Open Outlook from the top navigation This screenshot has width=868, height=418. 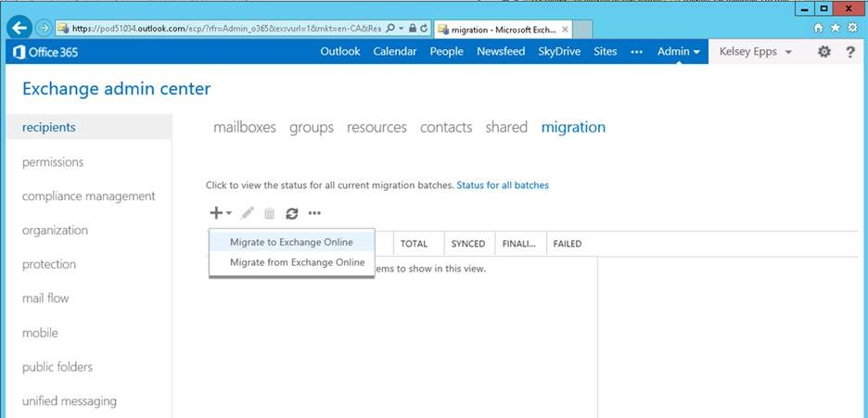(340, 51)
